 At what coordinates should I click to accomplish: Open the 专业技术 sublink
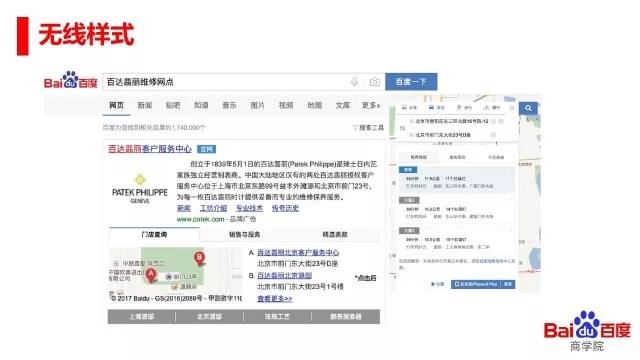pyautogui.click(x=249, y=208)
